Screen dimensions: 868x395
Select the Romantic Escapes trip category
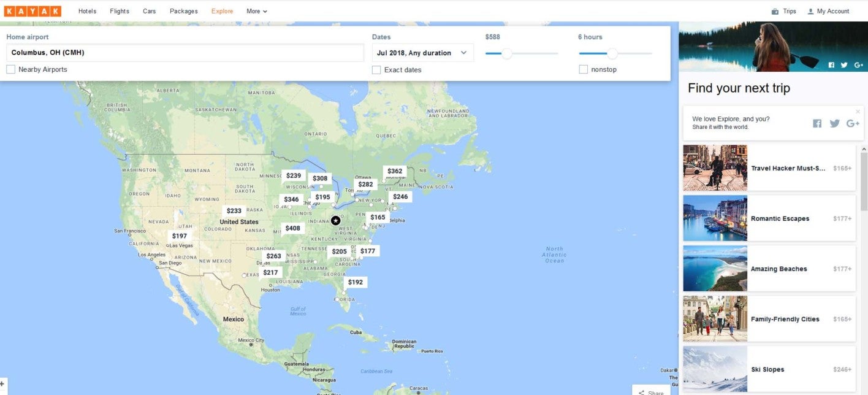[x=769, y=218]
